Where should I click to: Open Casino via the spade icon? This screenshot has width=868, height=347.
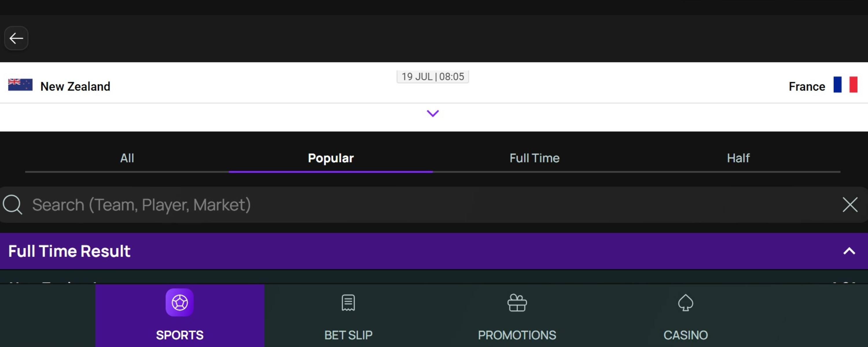pyautogui.click(x=685, y=302)
